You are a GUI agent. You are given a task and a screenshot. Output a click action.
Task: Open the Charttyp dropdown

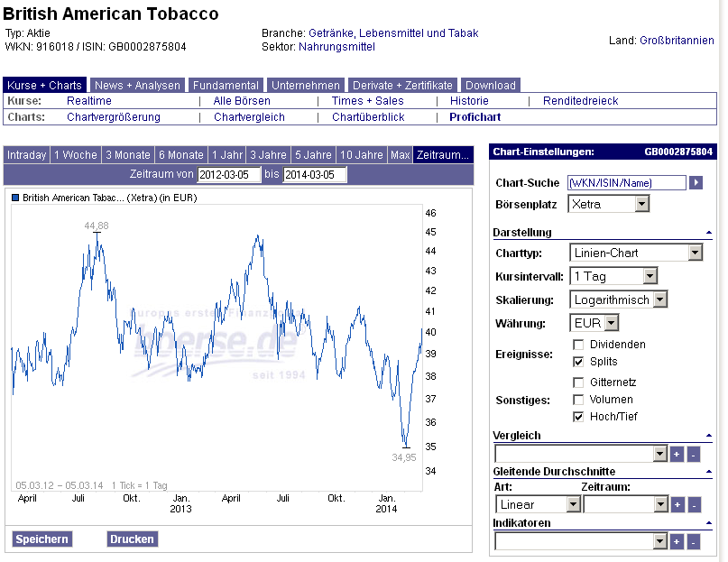tap(695, 253)
